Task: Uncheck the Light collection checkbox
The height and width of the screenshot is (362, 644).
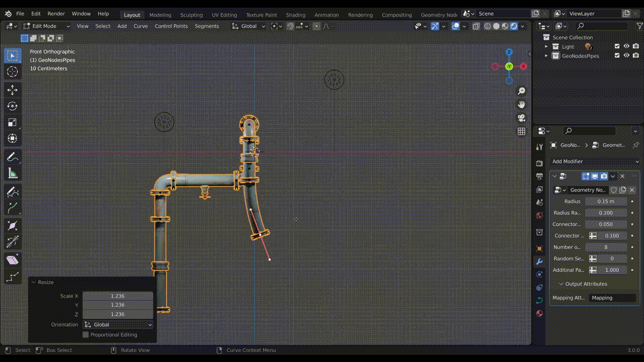Action: (617, 46)
